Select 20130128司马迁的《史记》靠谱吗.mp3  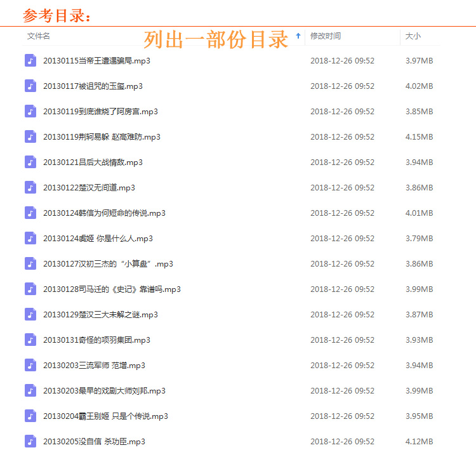click(112, 289)
